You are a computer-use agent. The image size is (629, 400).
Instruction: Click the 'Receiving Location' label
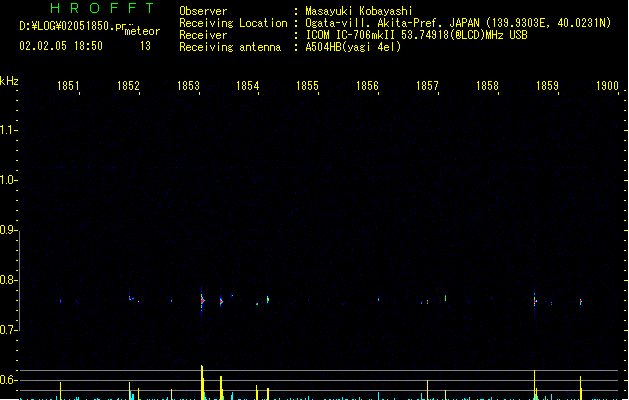pos(233,23)
